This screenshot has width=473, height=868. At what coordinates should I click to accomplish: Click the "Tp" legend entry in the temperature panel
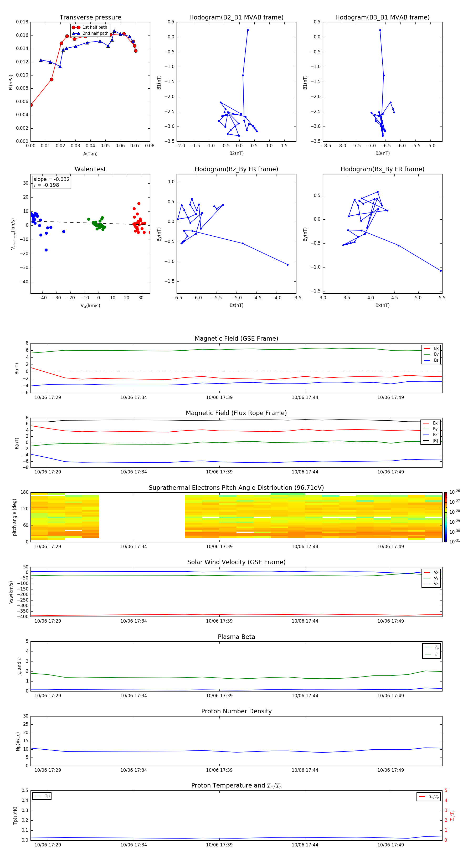point(42,796)
